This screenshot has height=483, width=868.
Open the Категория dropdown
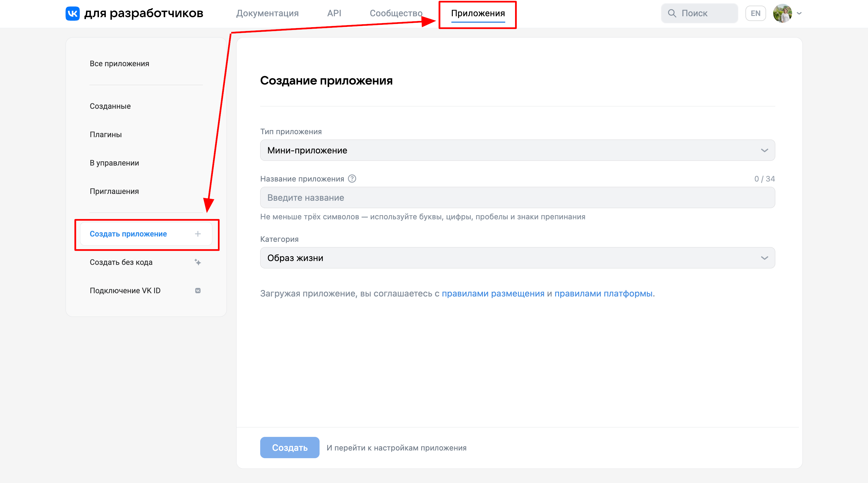point(517,258)
